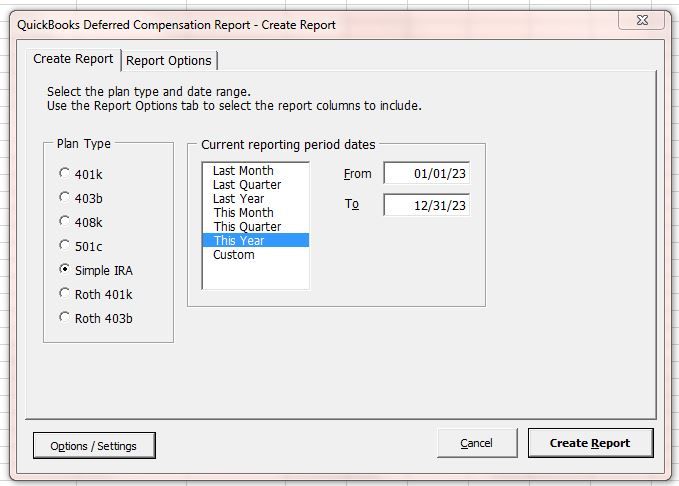Viewport: 679px width, 486px height.
Task: Choose Last Quarter reporting period
Action: click(x=247, y=185)
